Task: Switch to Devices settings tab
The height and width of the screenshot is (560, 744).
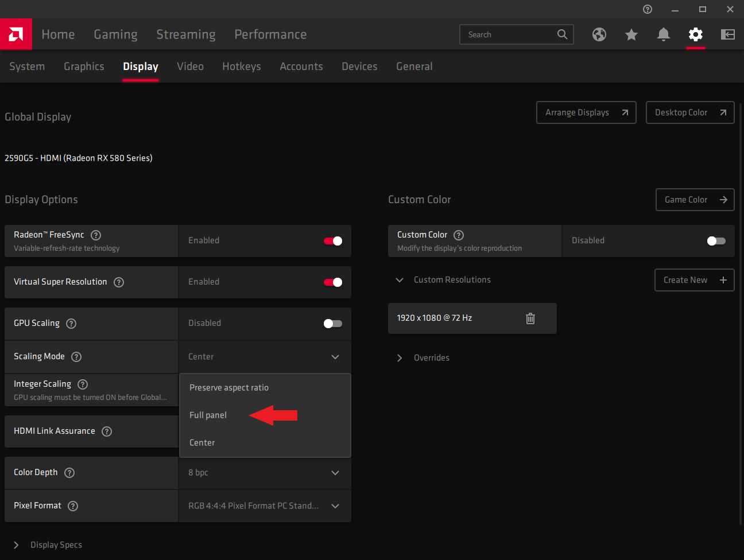Action: tap(359, 67)
